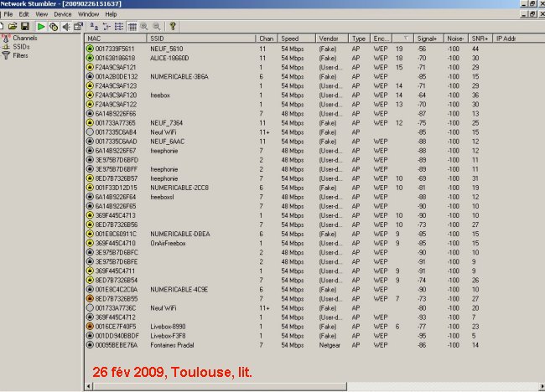Image resolution: width=545 pixels, height=392 pixels.
Task: Sort by the Signal+ column header
Action: [x=428, y=39]
